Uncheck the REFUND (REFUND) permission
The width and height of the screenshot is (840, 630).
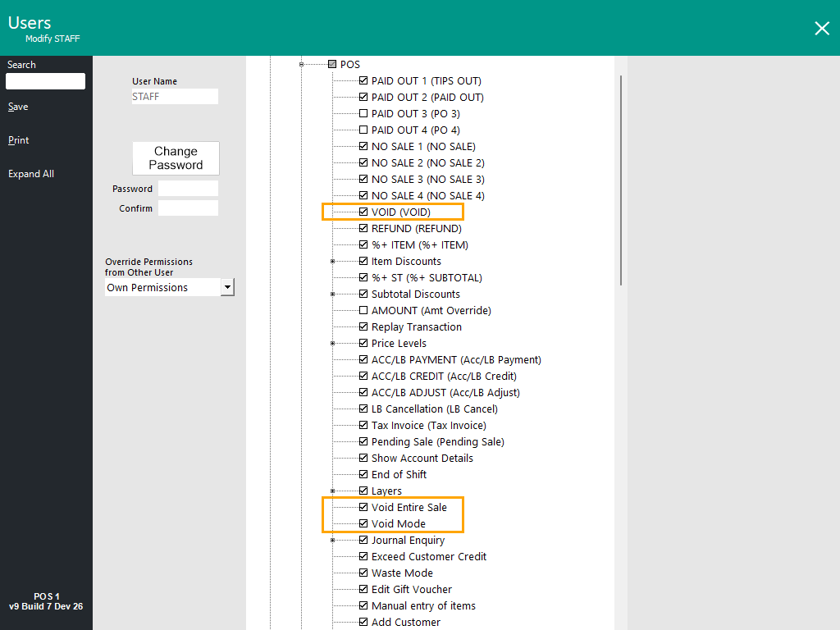point(363,228)
